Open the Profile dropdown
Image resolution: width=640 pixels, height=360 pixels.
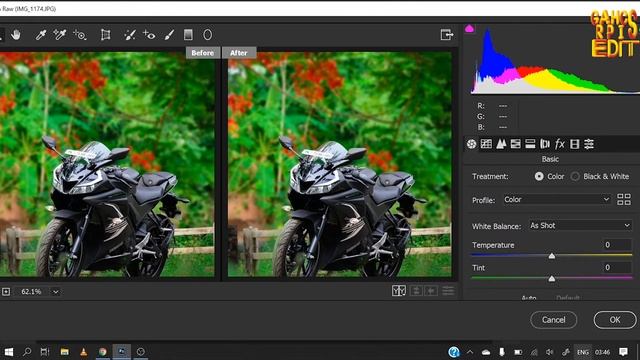[x=557, y=200]
